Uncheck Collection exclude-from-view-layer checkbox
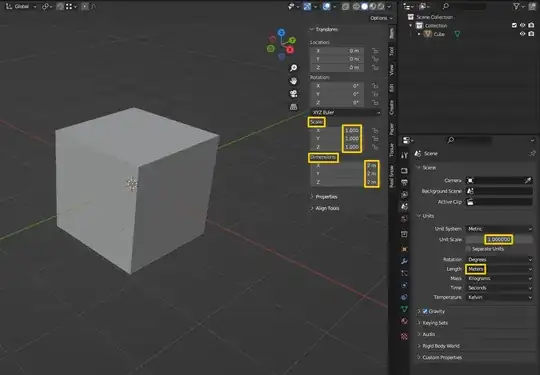 click(x=514, y=25)
